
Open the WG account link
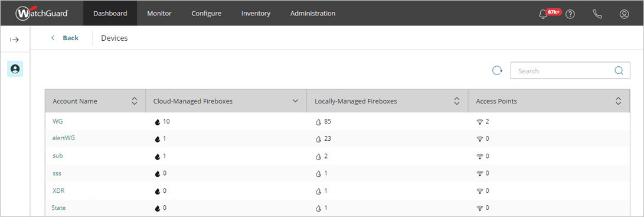click(57, 121)
